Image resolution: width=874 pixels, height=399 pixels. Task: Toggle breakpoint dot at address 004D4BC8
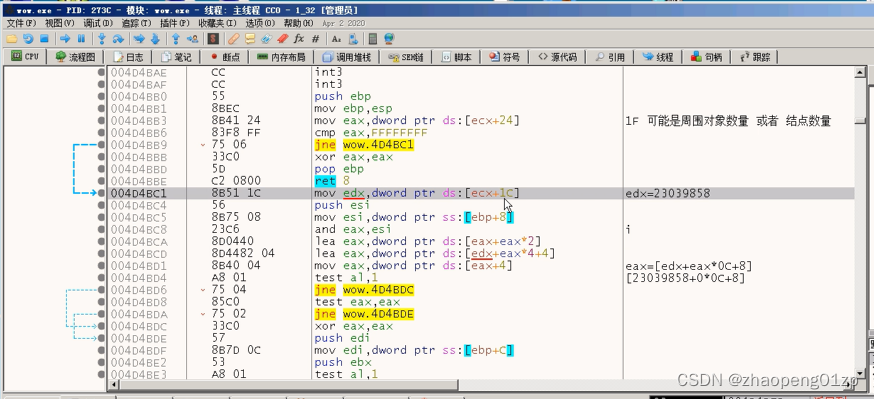point(101,229)
